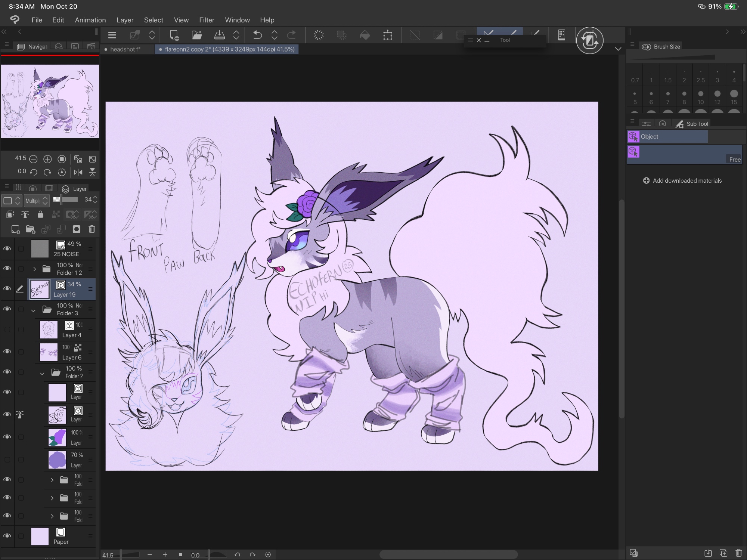Click the New document icon
Image resolution: width=747 pixels, height=560 pixels.
[174, 35]
